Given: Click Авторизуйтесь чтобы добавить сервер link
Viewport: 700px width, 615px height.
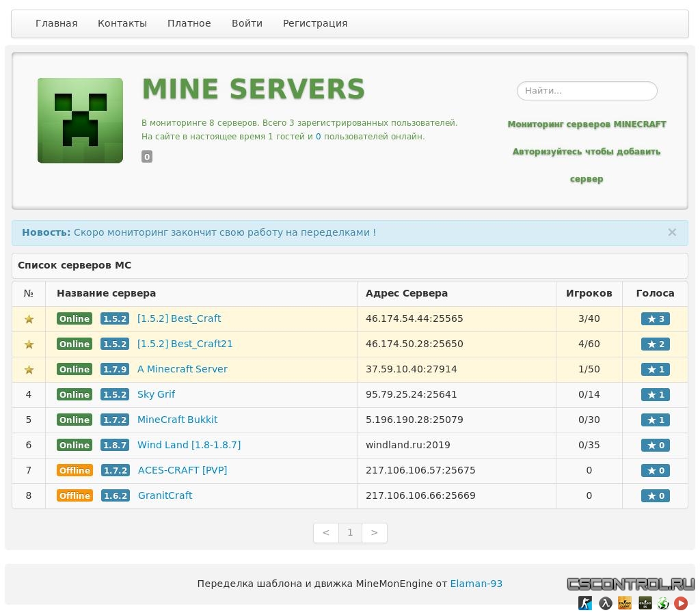Looking at the screenshot, I should pos(587,165).
